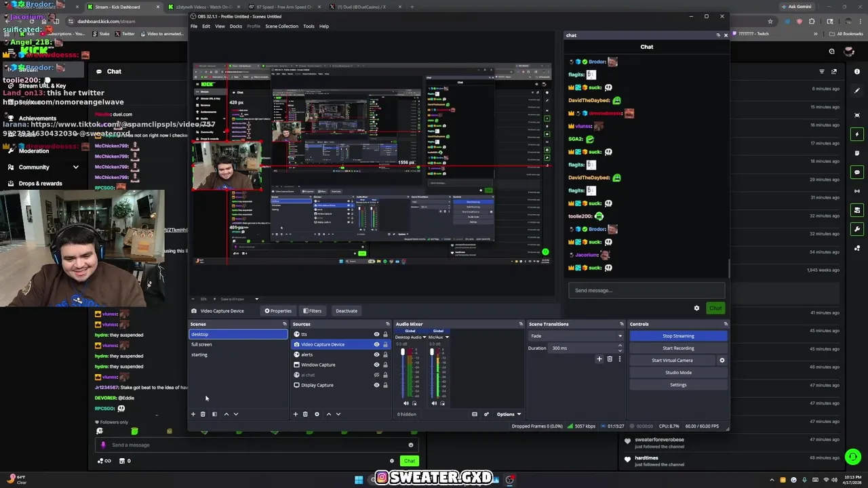Toggle Desktop Audio monitoring headphone icon

coord(414,403)
